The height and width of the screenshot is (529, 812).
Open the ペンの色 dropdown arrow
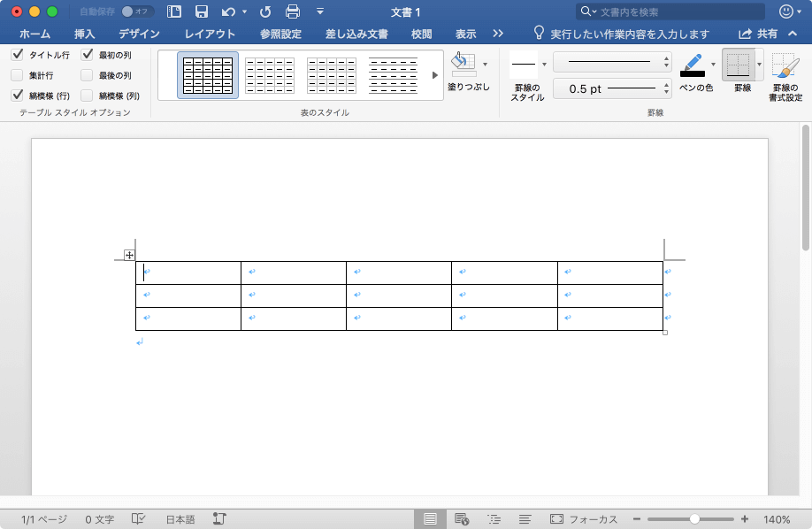713,65
